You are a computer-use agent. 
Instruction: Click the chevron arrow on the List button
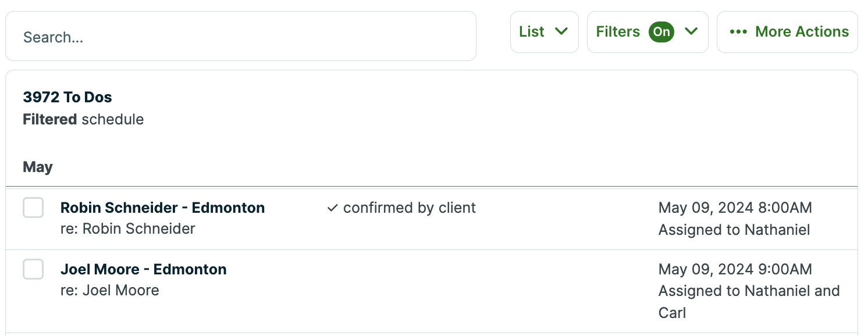click(563, 32)
